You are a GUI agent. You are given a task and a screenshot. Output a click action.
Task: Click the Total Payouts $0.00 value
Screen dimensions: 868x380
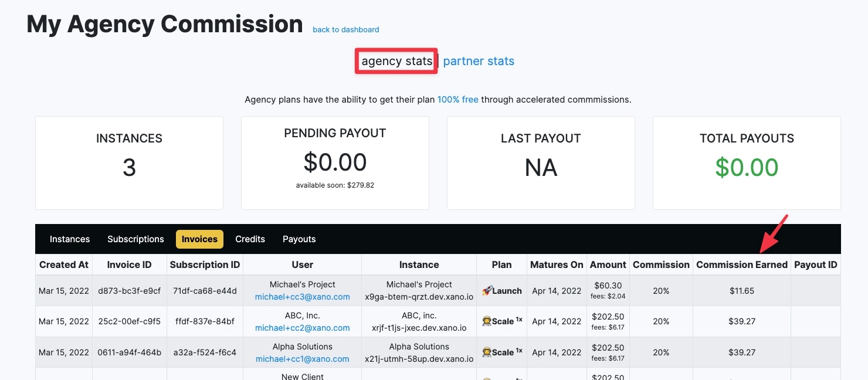[x=747, y=168]
